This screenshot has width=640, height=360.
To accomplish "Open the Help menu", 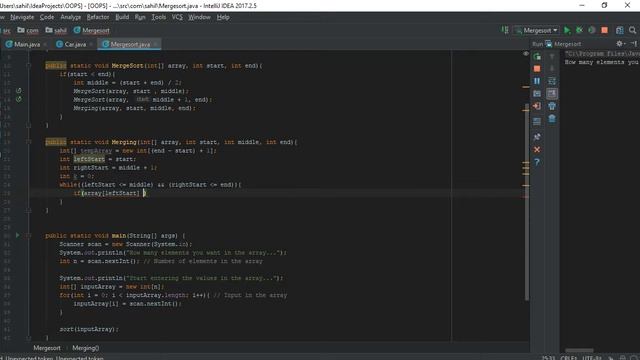I will coord(223,17).
